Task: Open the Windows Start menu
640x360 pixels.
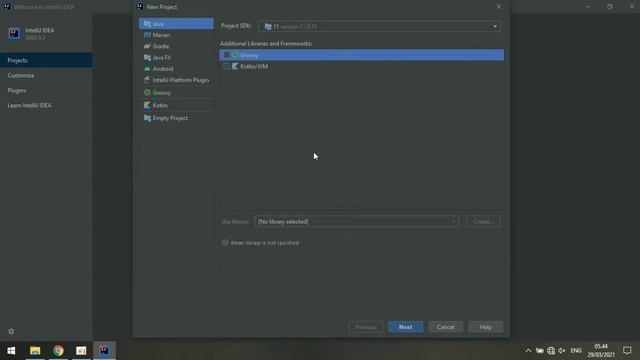Action: (x=11, y=351)
